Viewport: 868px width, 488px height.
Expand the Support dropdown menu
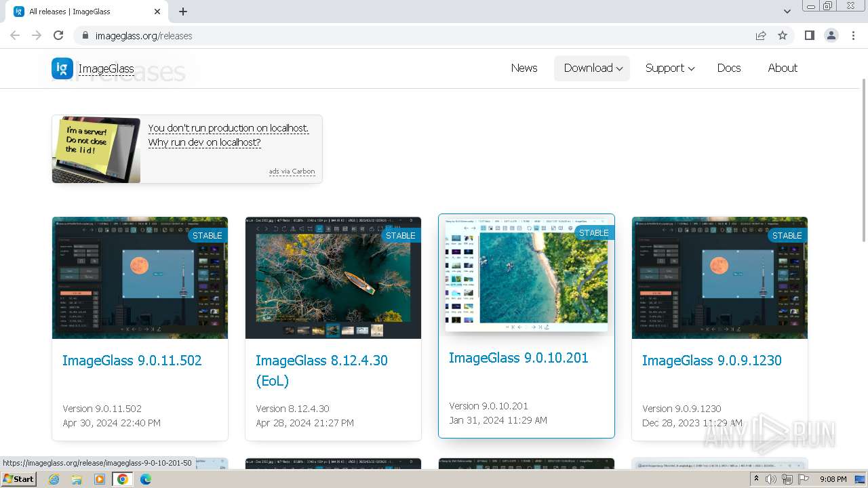[x=669, y=68]
